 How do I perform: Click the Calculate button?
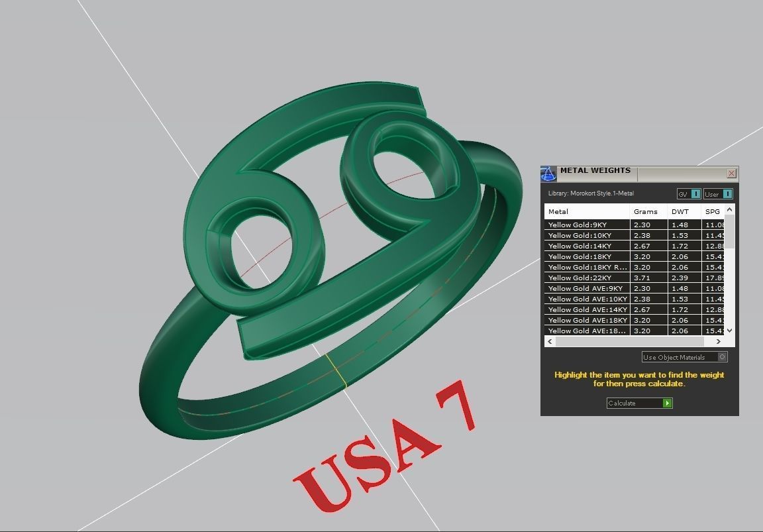(639, 403)
